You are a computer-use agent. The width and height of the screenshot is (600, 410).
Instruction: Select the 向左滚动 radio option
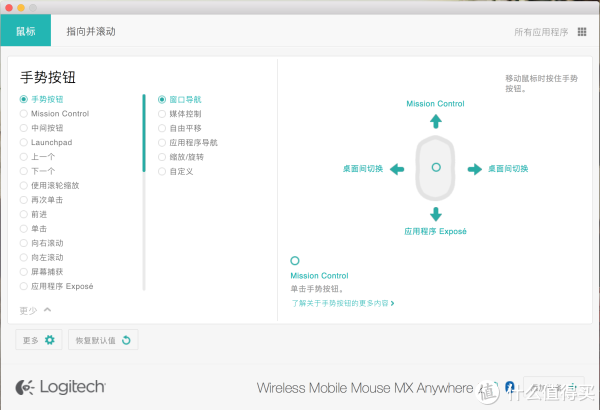[24, 258]
